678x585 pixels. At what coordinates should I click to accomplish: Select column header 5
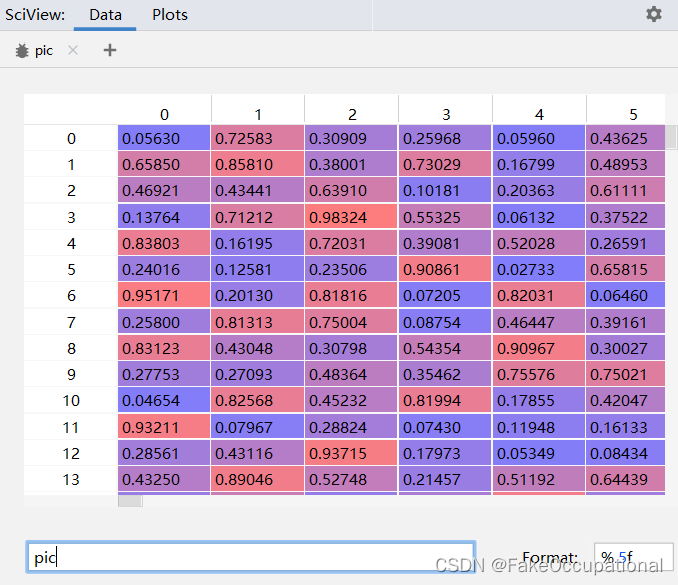pos(633,114)
